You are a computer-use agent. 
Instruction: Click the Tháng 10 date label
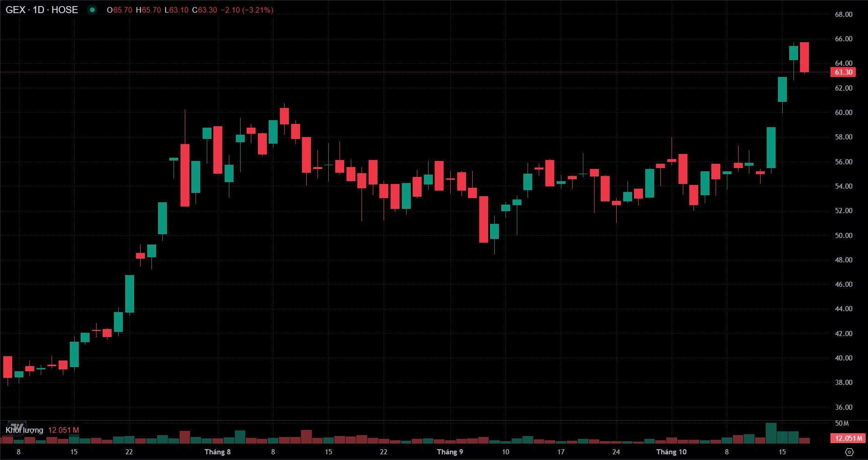(x=671, y=452)
